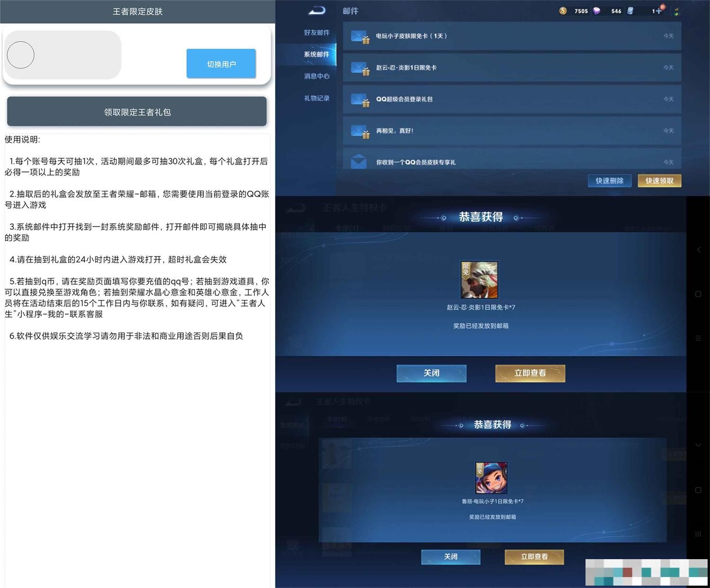This screenshot has height=588, width=710.
Task: Click 立即查看 in the 鲁班 reward dialog
Action: point(534,557)
